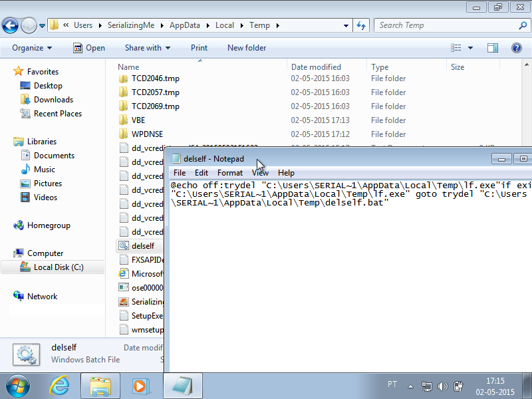Select the delself batch file icon
The image size is (532, 399).
pos(123,246)
